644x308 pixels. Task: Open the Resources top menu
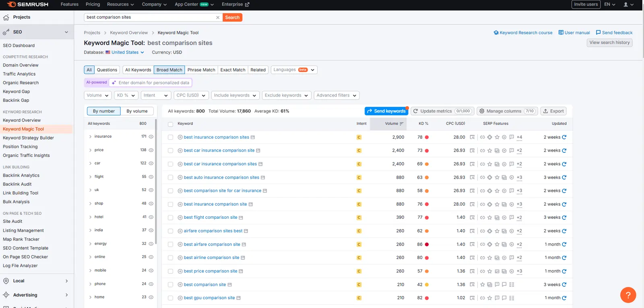[121, 4]
